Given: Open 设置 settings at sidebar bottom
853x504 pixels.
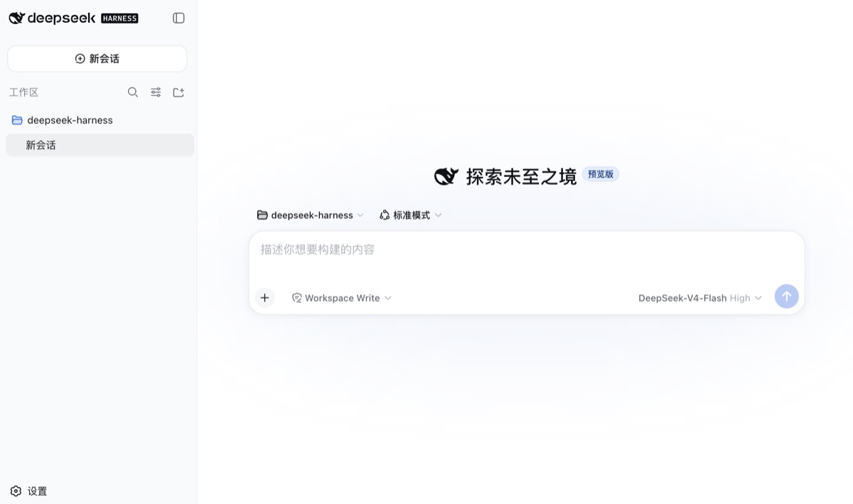Looking at the screenshot, I should [28, 491].
